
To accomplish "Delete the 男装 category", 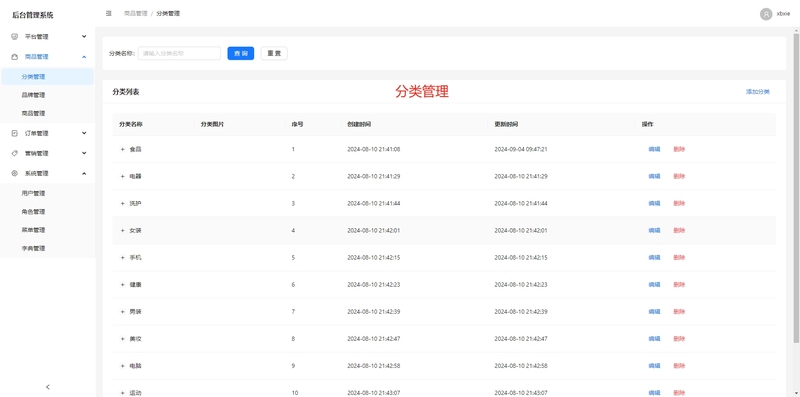I will tap(679, 312).
